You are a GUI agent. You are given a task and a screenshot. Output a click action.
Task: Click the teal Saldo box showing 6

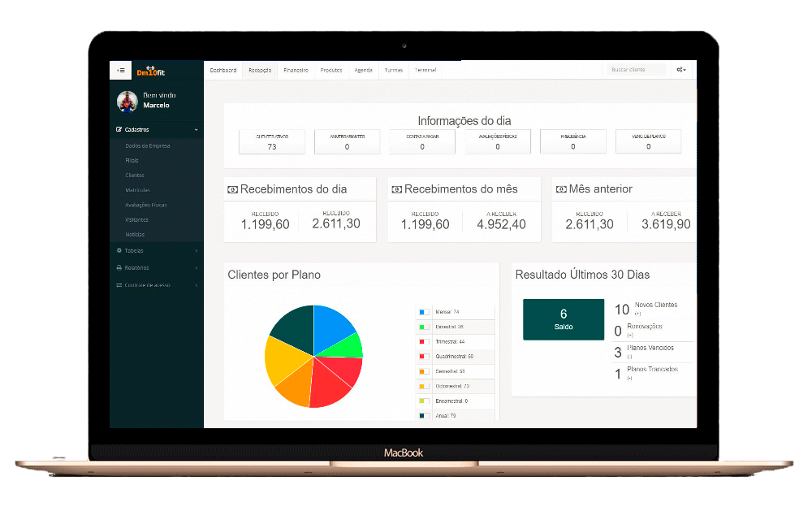pyautogui.click(x=564, y=319)
